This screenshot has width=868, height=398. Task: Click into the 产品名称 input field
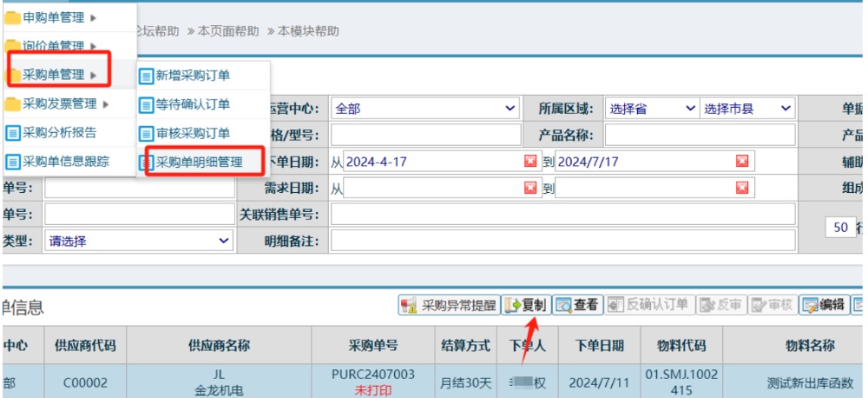pyautogui.click(x=700, y=135)
